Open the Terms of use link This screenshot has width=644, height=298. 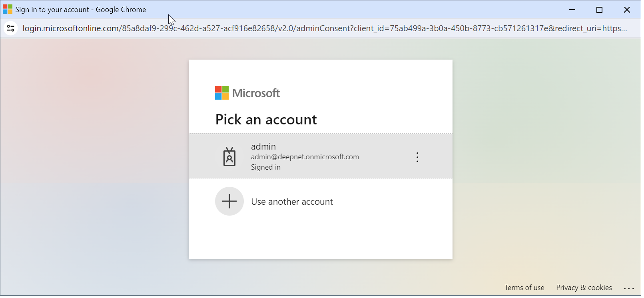coord(524,288)
